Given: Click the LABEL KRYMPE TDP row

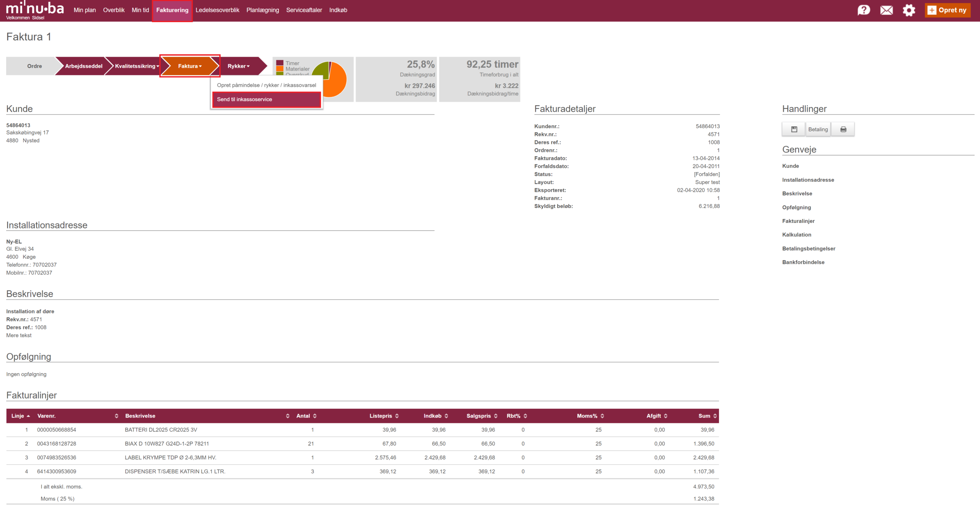Looking at the screenshot, I should click(363, 457).
